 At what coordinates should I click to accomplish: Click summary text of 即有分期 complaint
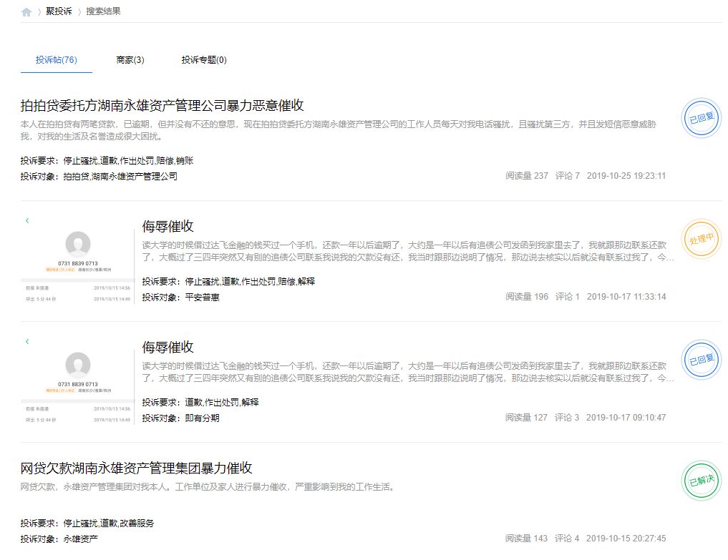click(x=408, y=372)
